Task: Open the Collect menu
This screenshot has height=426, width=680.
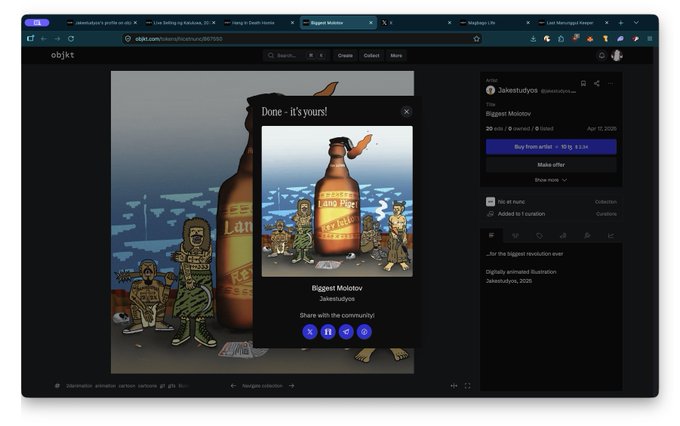Action: [x=371, y=56]
